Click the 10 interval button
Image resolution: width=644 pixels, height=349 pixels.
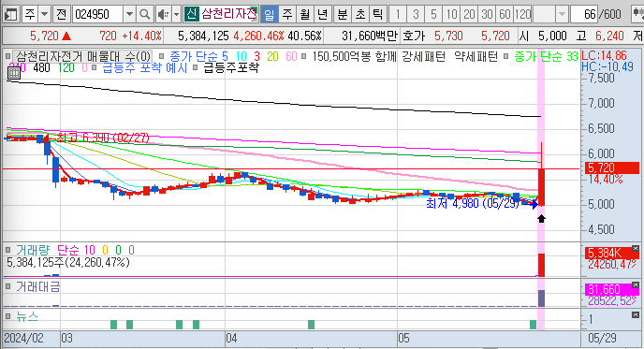pyautogui.click(x=451, y=15)
